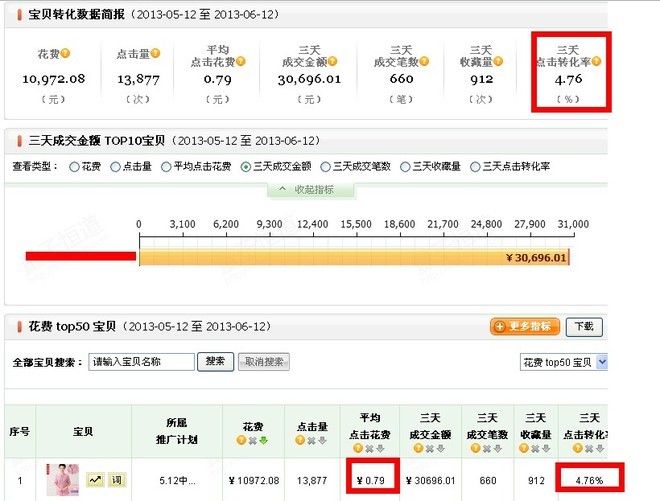Open help icon beside 平均点击花费 summary metric

point(241,61)
